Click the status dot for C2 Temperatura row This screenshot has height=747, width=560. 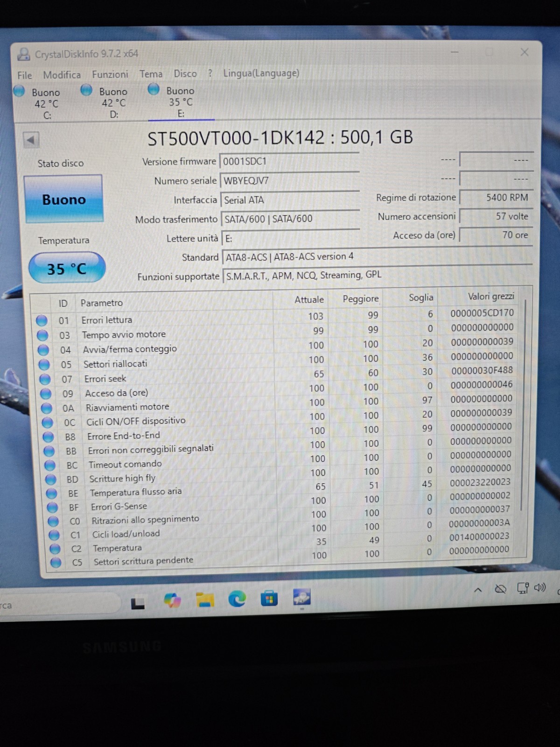pos(55,549)
